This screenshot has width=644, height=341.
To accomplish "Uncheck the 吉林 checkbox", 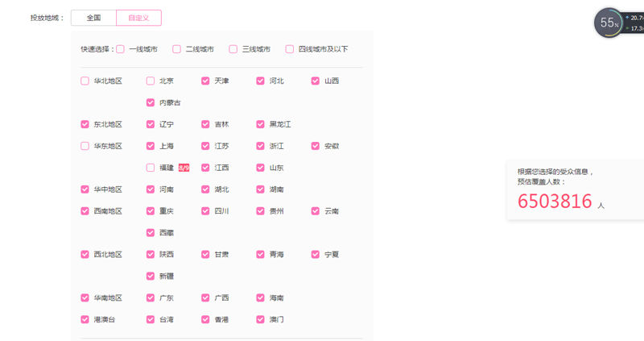I will [x=205, y=124].
